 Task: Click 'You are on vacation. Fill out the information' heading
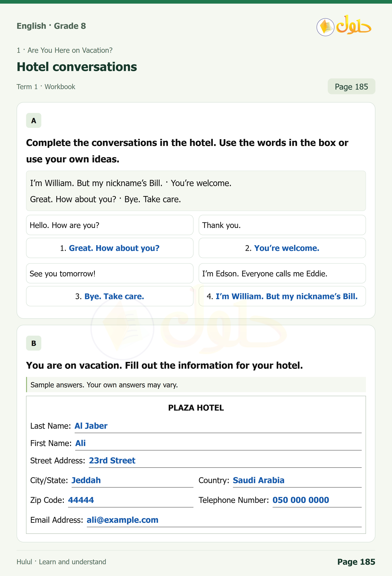(164, 366)
